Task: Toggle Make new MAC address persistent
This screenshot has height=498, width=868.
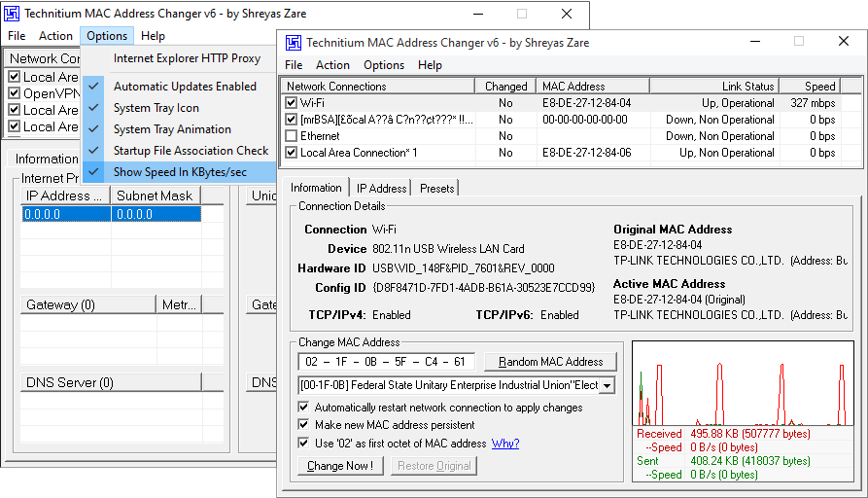Action: point(303,425)
